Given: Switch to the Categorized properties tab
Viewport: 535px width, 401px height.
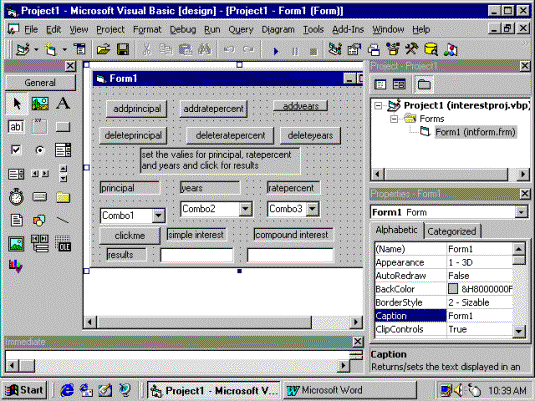Looking at the screenshot, I should tap(452, 231).
